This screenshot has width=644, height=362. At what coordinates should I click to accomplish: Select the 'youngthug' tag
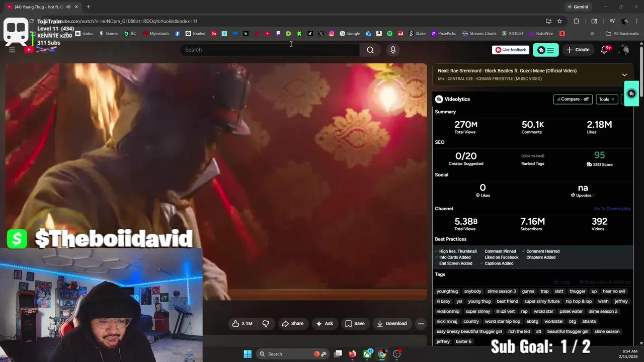pos(447,291)
